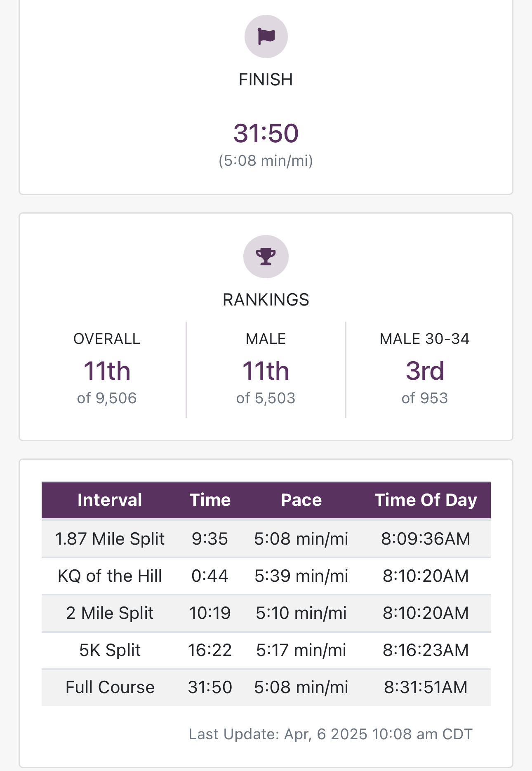Click the rankings trophy icon
The width and height of the screenshot is (532, 771).
266,256
